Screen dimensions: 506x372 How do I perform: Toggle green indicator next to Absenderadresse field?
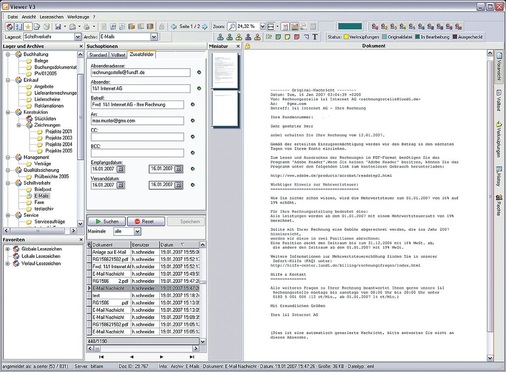click(x=199, y=72)
